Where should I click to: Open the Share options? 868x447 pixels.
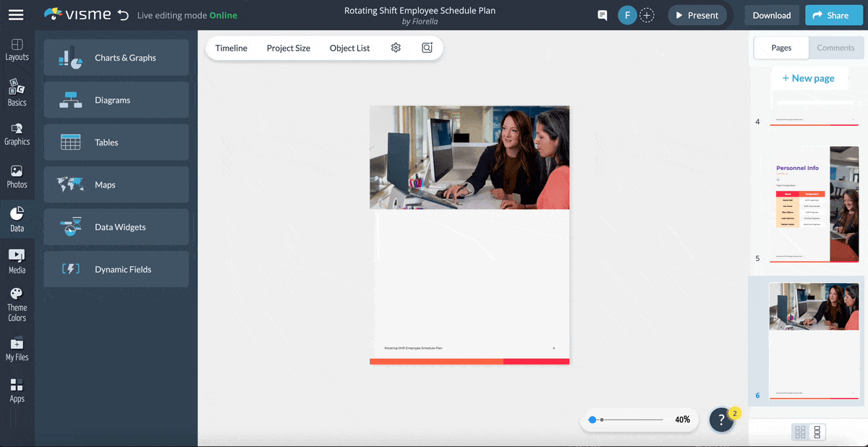coord(833,14)
